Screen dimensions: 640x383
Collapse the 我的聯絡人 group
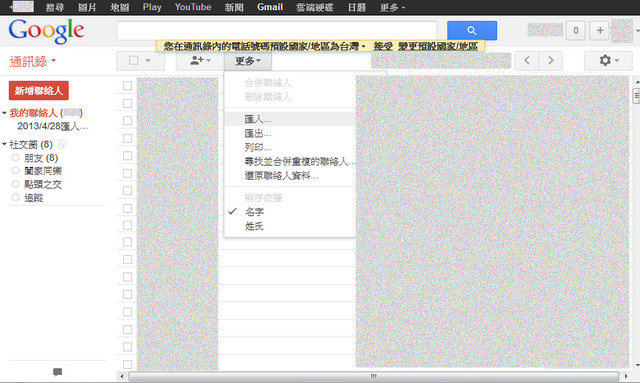click(4, 113)
